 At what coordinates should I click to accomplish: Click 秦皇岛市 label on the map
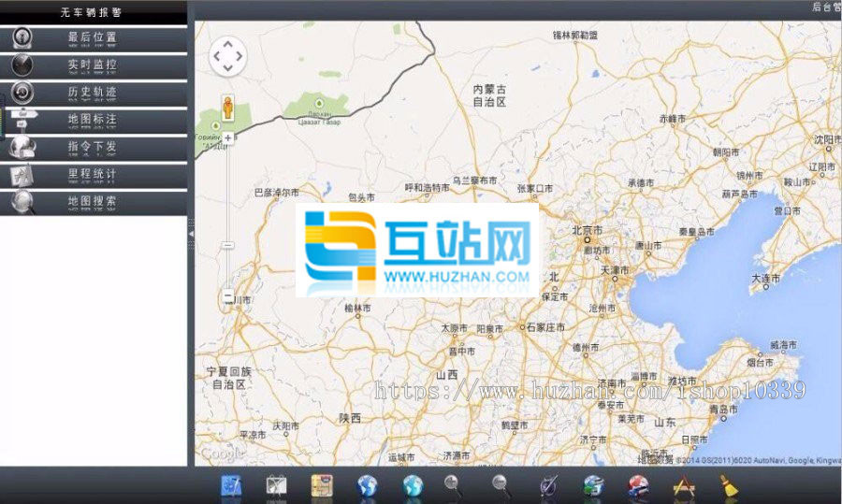coord(696,232)
